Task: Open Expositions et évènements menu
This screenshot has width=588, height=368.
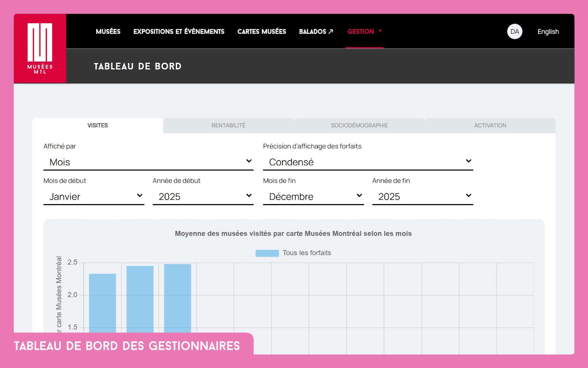Action: point(179,31)
